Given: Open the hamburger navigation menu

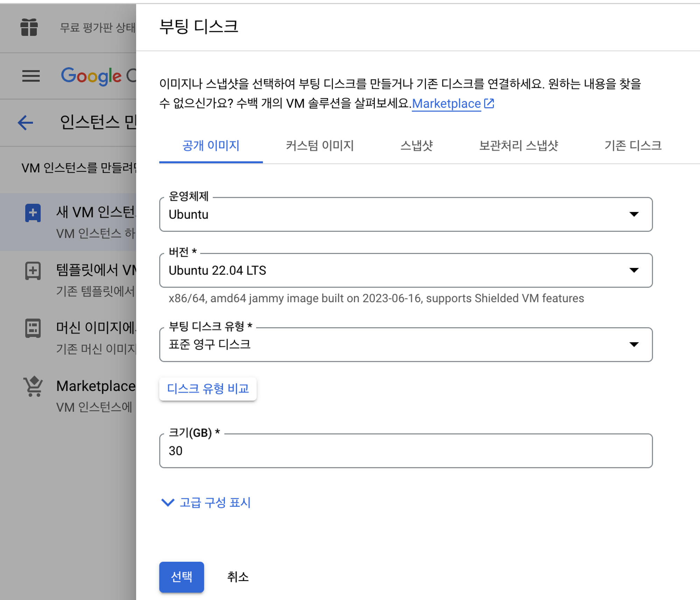Looking at the screenshot, I should coord(31,76).
